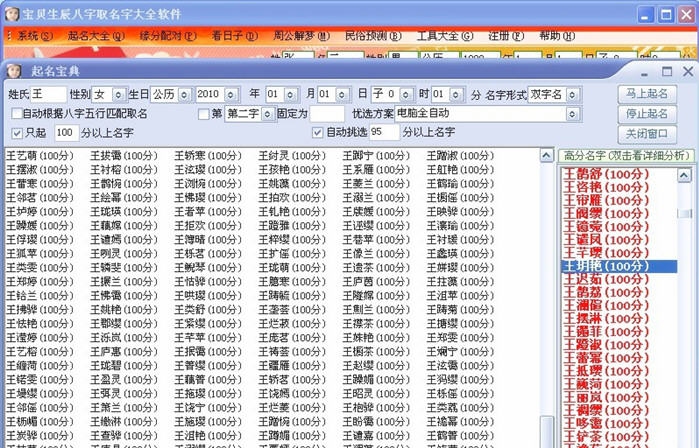The image size is (699, 448).
Task: Maximize the 起名宝典 dialog window
Action: click(666, 72)
